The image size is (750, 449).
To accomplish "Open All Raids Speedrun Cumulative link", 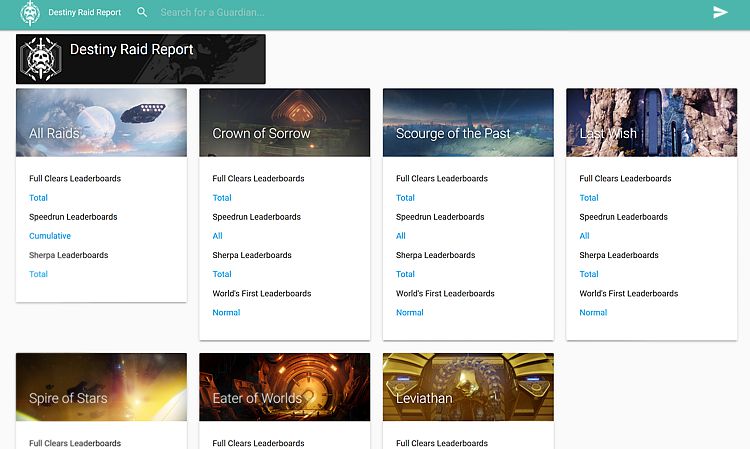I will (x=50, y=236).
